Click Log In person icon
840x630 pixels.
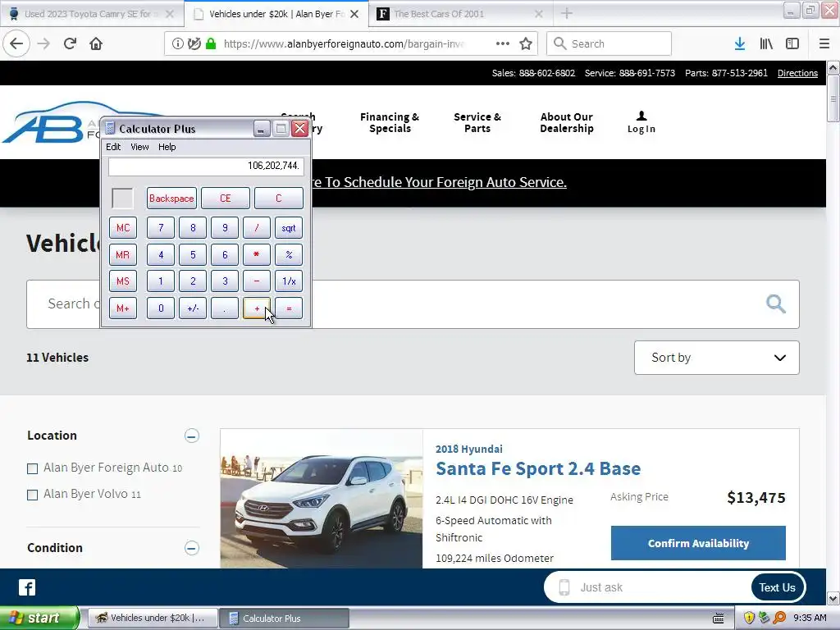coord(641,116)
